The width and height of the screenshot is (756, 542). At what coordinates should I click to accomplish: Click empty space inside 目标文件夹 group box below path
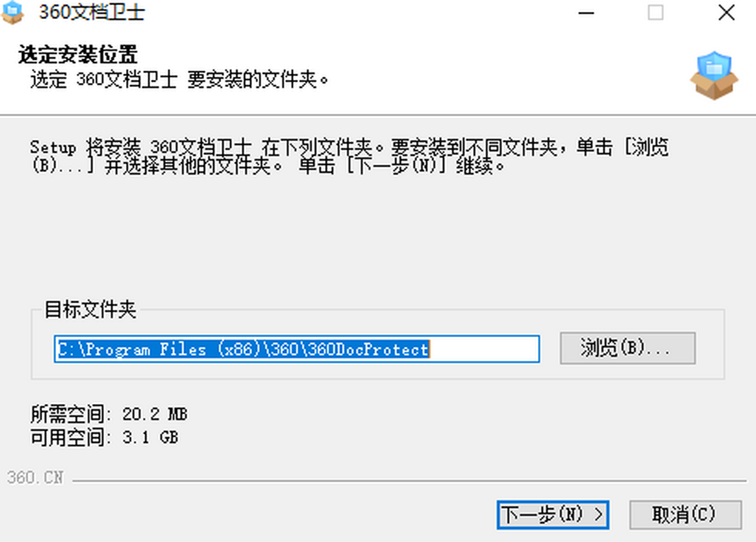coord(378,371)
